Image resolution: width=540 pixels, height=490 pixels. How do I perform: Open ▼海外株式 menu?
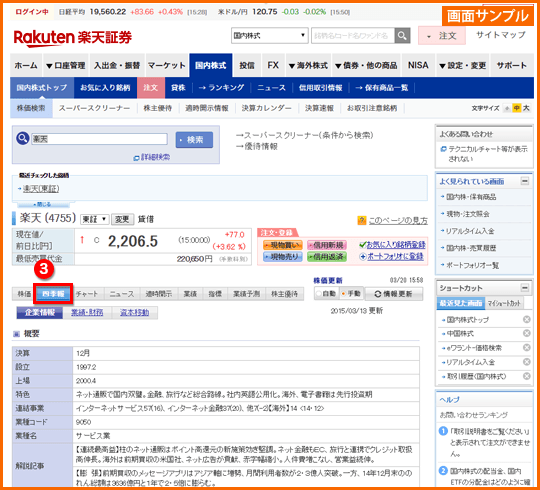(308, 65)
